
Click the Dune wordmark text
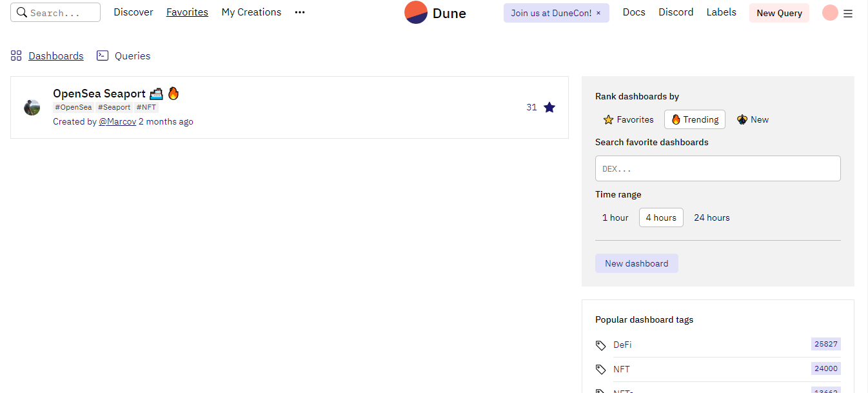coord(449,13)
